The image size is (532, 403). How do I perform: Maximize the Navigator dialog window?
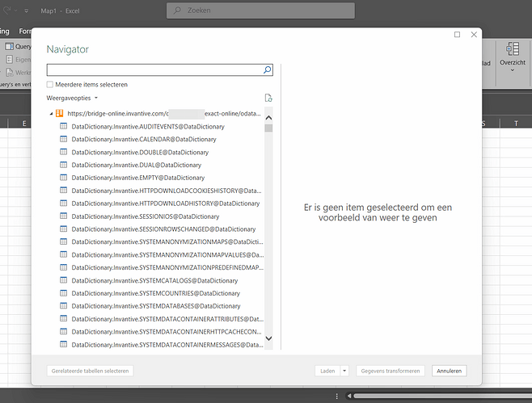[457, 35]
